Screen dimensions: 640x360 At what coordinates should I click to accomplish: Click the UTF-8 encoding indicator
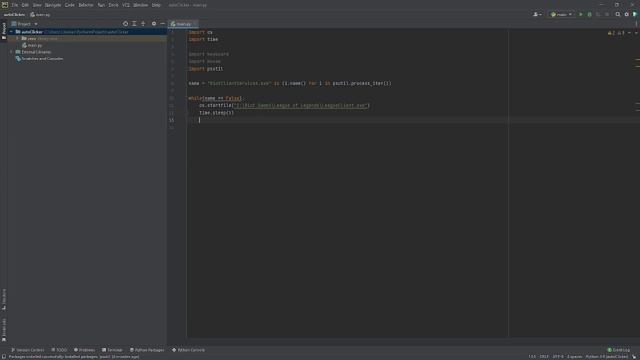(558, 357)
